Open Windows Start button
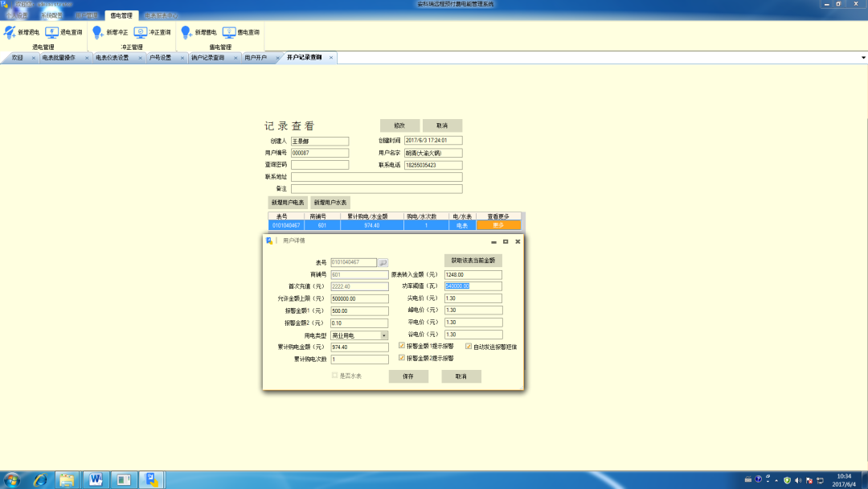The image size is (868, 489). point(11,479)
